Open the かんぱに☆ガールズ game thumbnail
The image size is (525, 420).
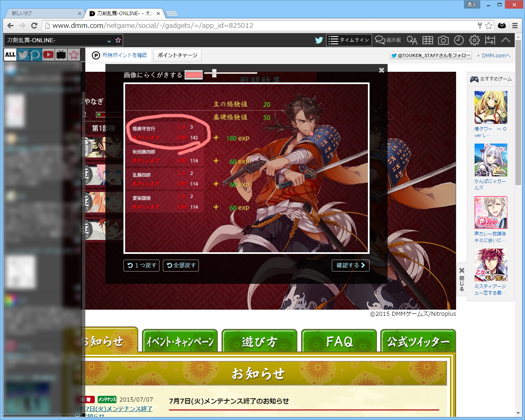491,160
